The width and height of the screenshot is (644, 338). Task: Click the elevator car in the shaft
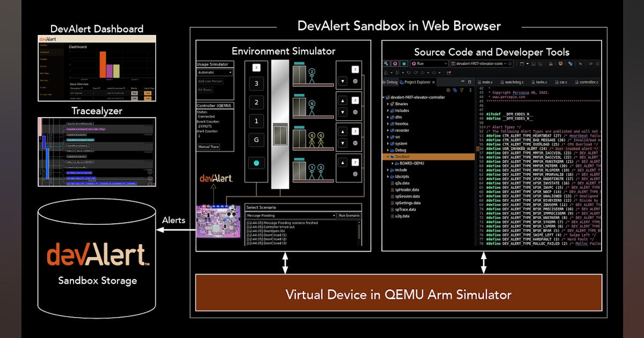pyautogui.click(x=280, y=134)
